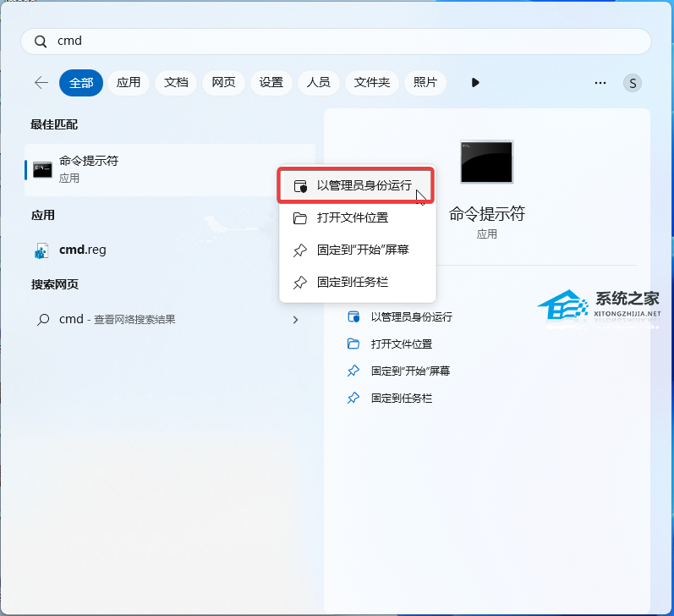This screenshot has width=674, height=616.
Task: Click blue folder icon for open file location
Action: pos(353,344)
